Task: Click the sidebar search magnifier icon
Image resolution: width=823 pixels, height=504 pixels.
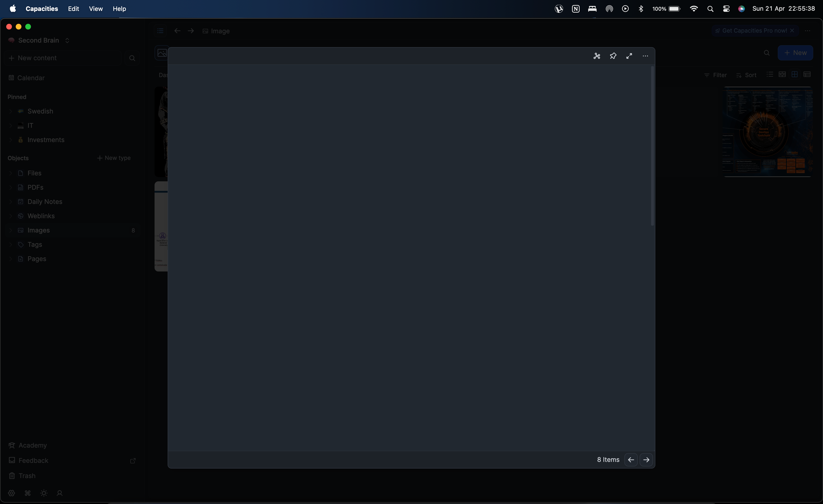Action: click(132, 58)
